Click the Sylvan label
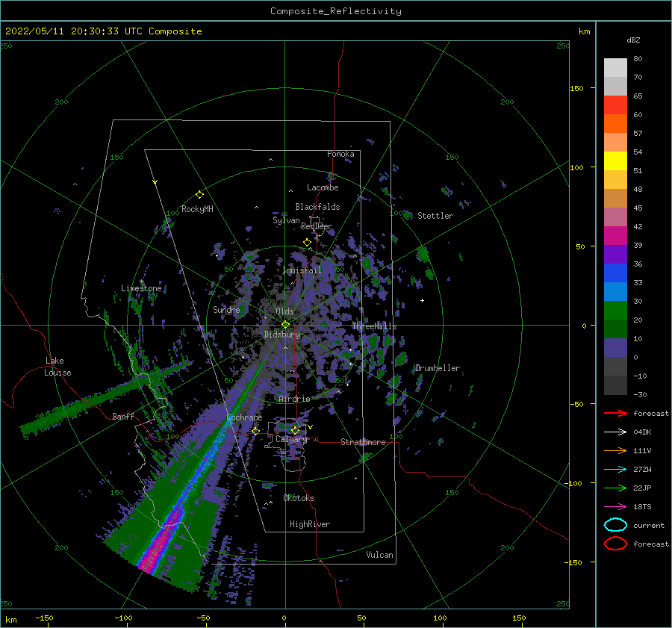The image size is (672, 628). (x=286, y=220)
